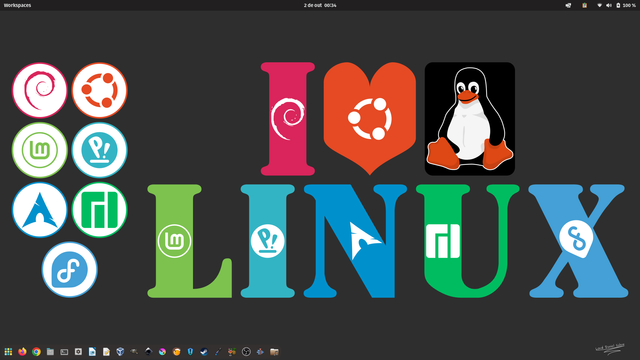Open the colorful circle app in dock

[162, 351]
